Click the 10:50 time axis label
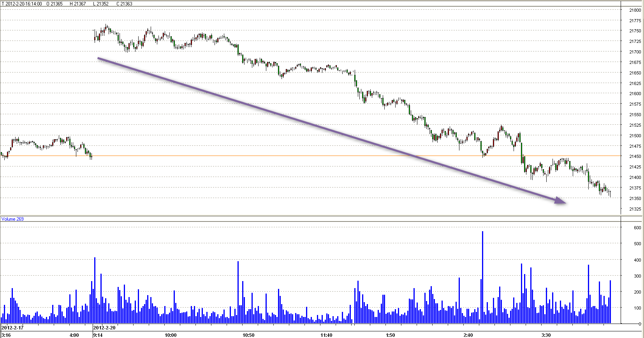The height and width of the screenshot is (338, 644). (248, 335)
